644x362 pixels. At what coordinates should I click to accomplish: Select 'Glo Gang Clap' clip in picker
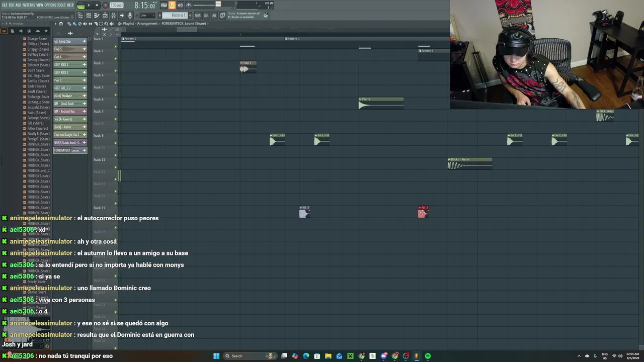click(70, 41)
